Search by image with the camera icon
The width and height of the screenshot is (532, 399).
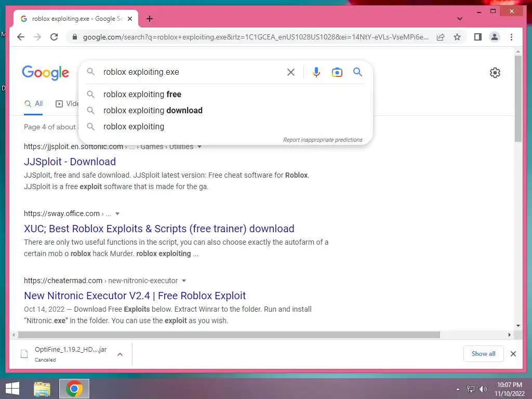coord(337,72)
